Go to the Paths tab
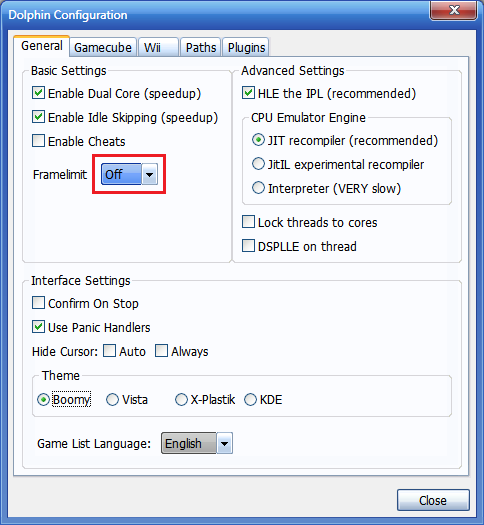The image size is (484, 525). [200, 47]
